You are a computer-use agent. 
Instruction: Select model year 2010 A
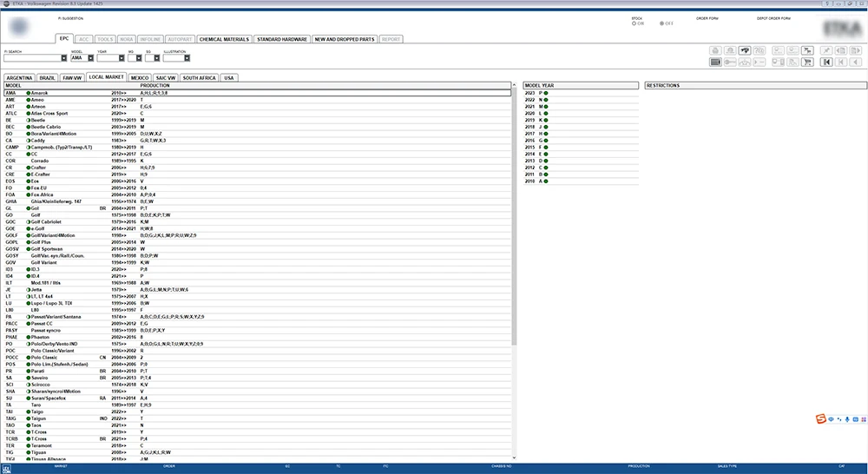click(581, 181)
